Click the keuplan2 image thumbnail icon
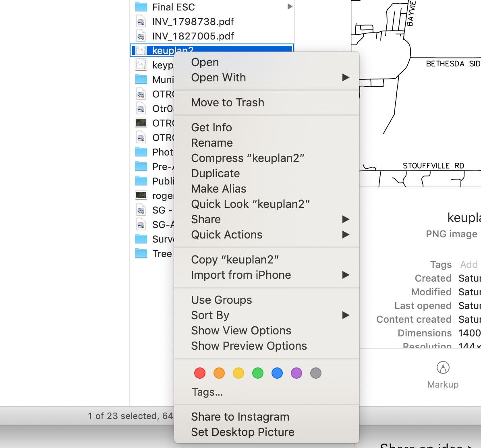The width and height of the screenshot is (481, 448). pos(141,50)
